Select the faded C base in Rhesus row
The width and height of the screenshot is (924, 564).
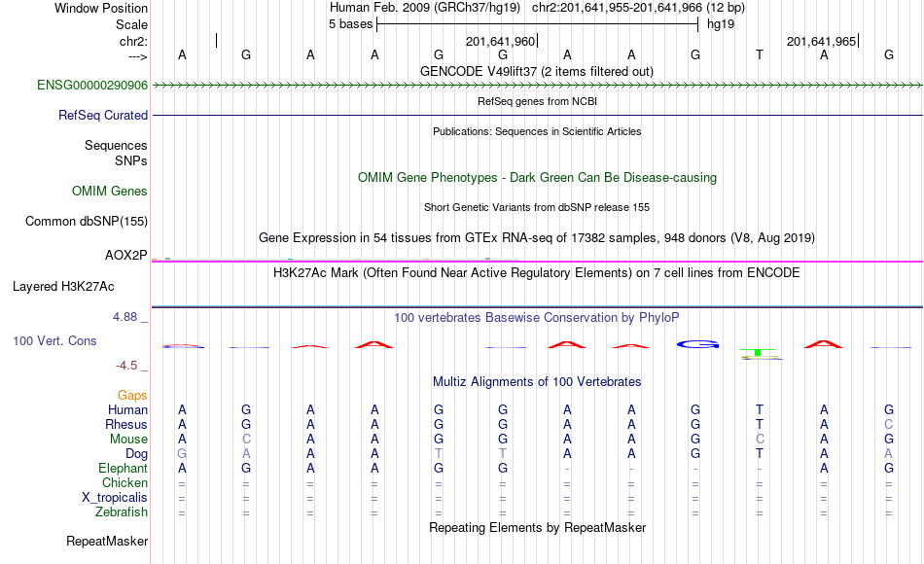click(x=889, y=424)
